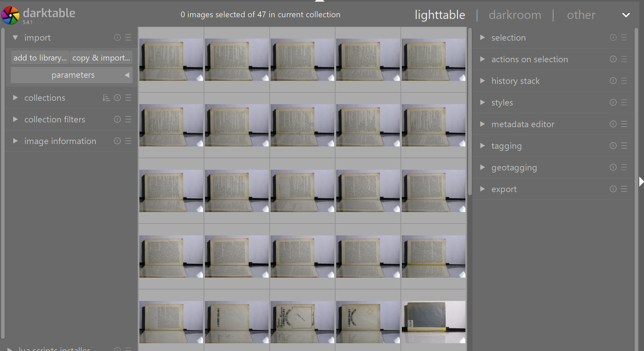
Task: Open presets menu for metadata editor
Action: 624,124
